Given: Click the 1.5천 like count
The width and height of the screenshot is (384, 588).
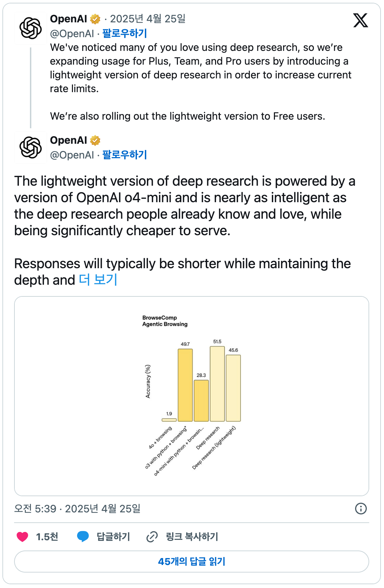Looking at the screenshot, I should click(x=47, y=536).
